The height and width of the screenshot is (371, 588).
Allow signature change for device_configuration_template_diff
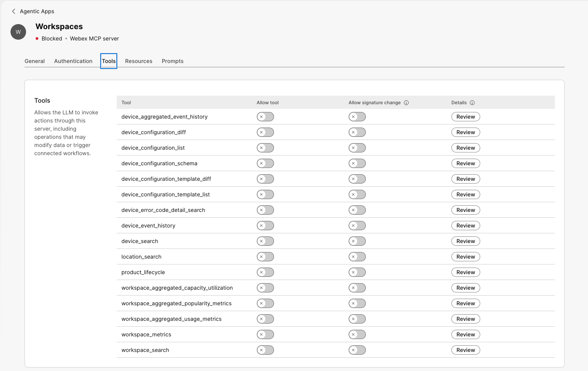click(x=357, y=179)
